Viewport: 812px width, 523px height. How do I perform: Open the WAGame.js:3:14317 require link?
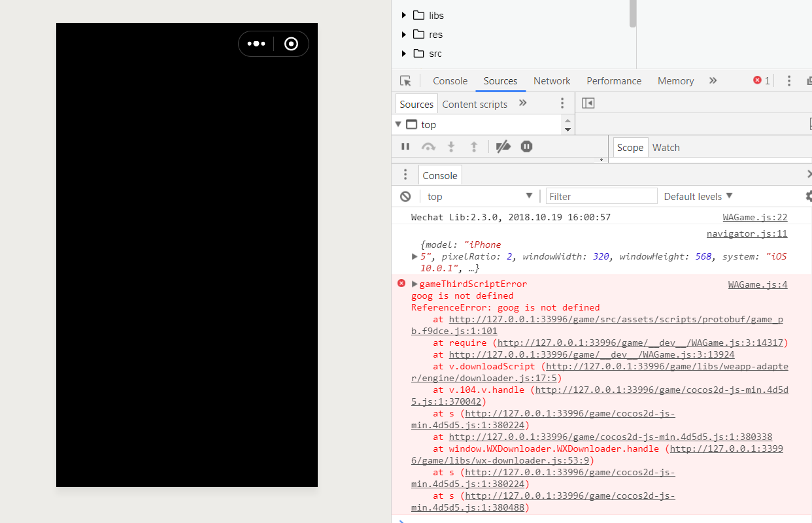pyautogui.click(x=640, y=343)
